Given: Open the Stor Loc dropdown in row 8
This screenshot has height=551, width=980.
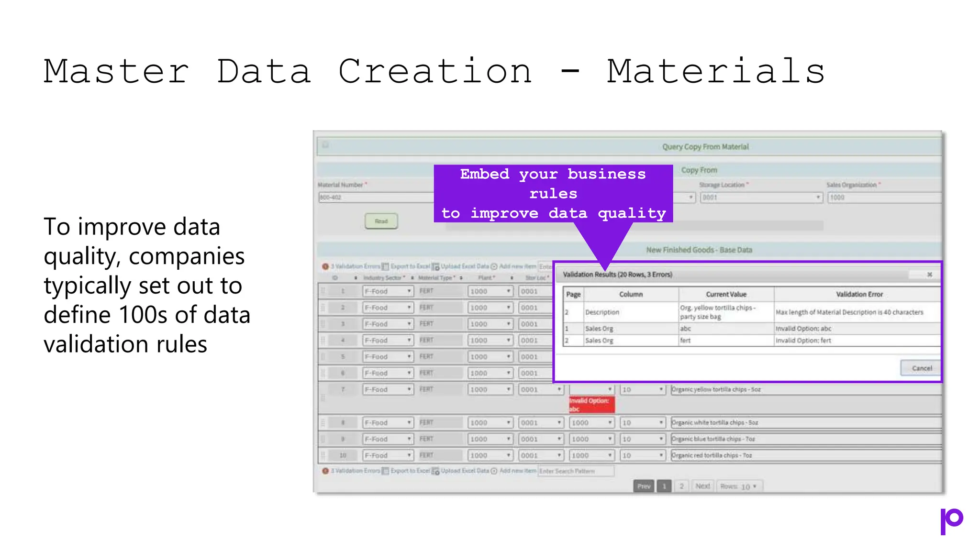Looking at the screenshot, I should (541, 422).
